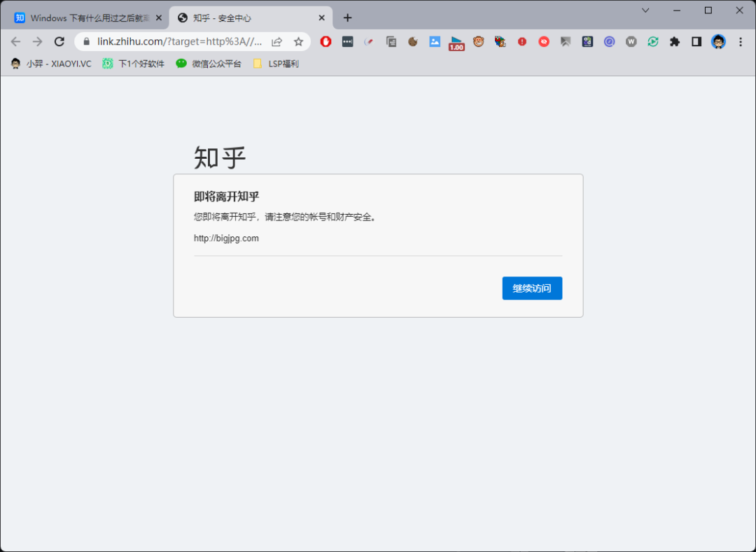The width and height of the screenshot is (756, 552).
Task: Open the Extensions puzzle-piece menu
Action: [675, 42]
